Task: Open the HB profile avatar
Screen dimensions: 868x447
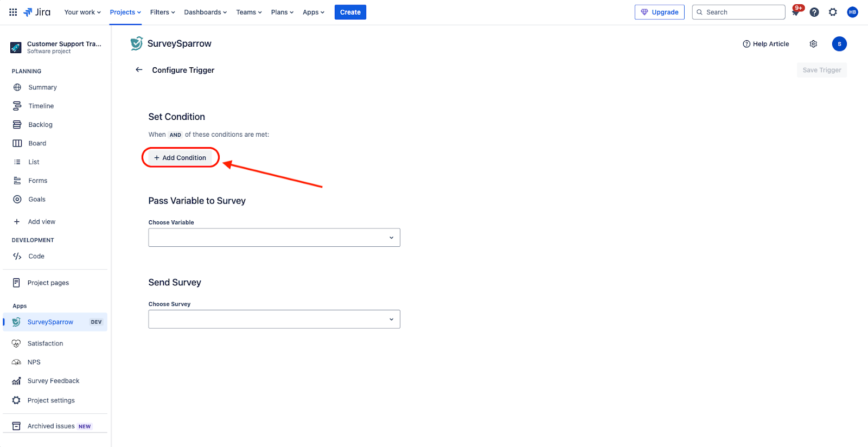Action: tap(852, 12)
